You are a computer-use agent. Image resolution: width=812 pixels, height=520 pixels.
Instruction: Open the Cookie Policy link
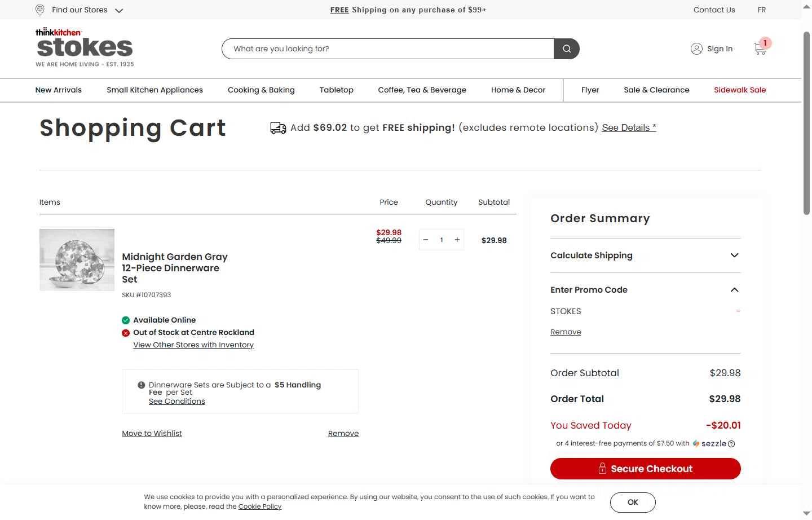click(259, 506)
